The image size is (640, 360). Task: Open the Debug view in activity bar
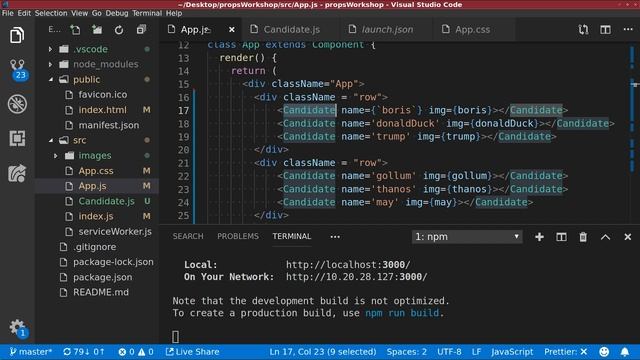tap(17, 104)
